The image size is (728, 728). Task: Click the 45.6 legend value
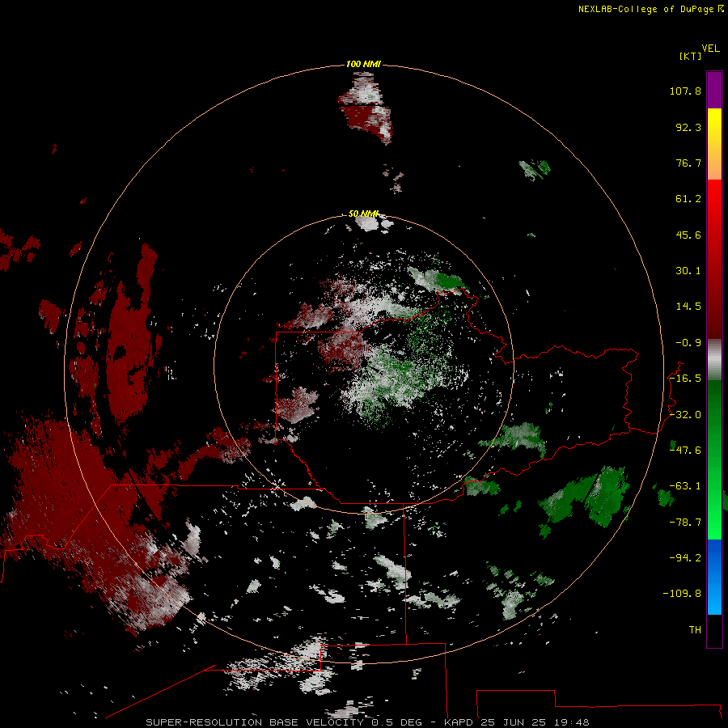(688, 235)
